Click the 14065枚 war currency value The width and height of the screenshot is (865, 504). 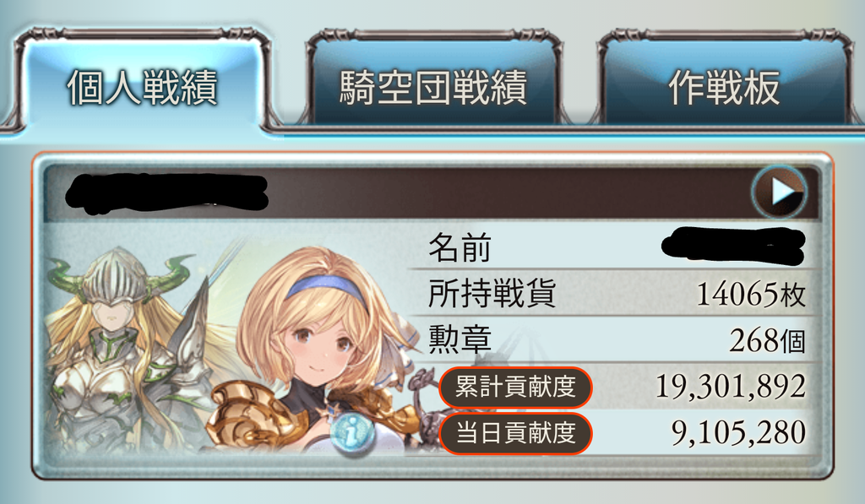[x=751, y=295]
